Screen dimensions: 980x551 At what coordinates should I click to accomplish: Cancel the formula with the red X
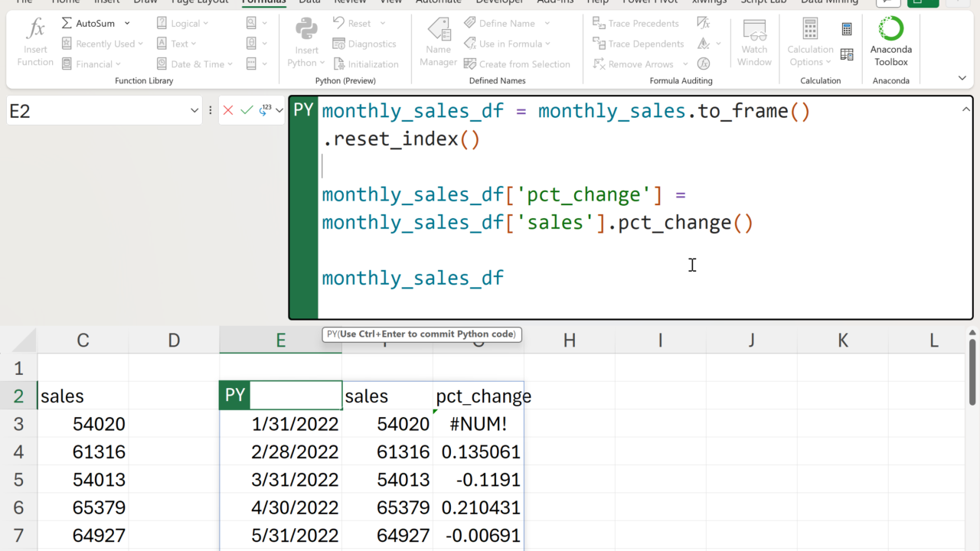[x=227, y=111]
